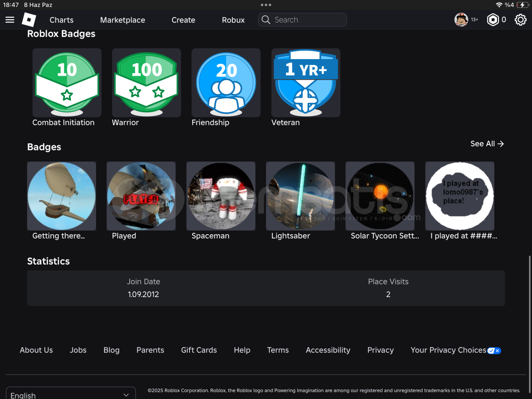Click the Spaceman badge title
The image size is (532, 399).
tap(210, 236)
